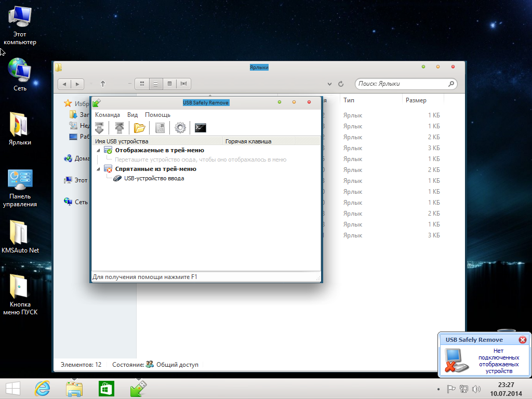Close the USB Safely Remove notification popup

523,340
